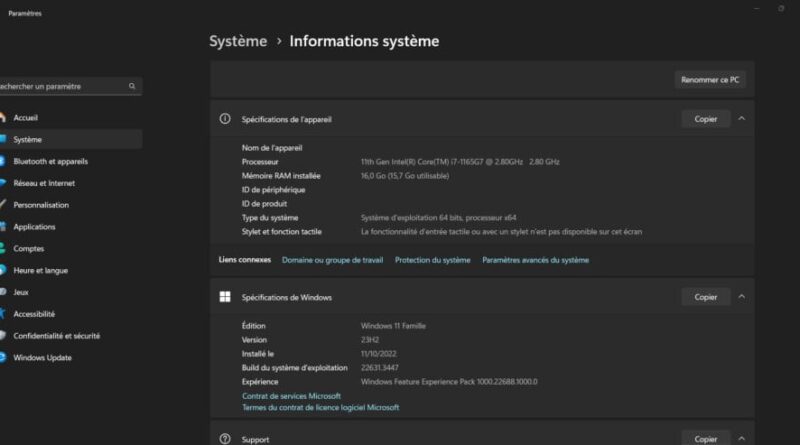Click the Windows 11 Famille edition value
This screenshot has width=800, height=445.
click(393, 326)
